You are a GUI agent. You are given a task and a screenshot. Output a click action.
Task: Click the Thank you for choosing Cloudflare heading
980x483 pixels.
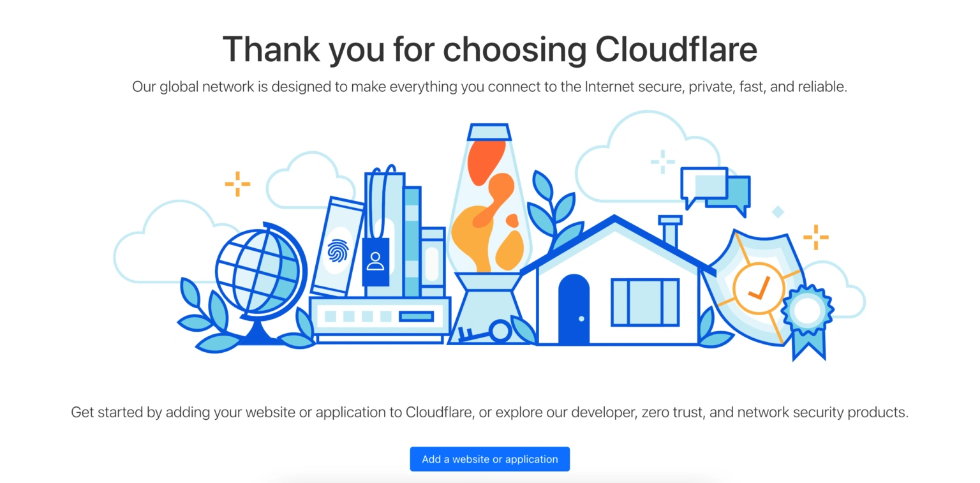click(x=489, y=49)
